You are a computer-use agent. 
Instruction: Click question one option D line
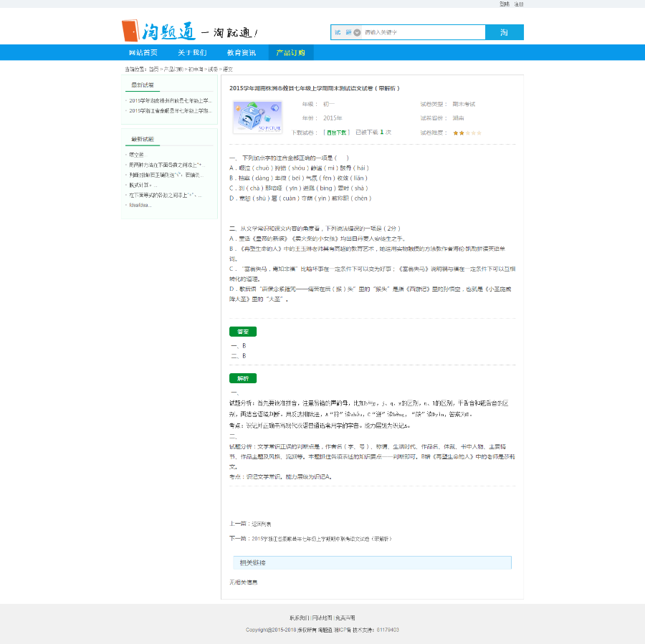(301, 198)
